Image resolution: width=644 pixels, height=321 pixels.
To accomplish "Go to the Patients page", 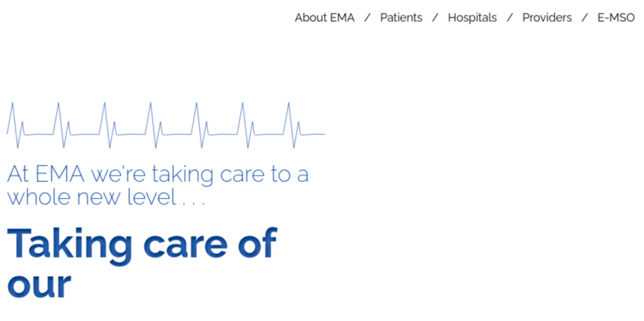I will click(x=401, y=18).
